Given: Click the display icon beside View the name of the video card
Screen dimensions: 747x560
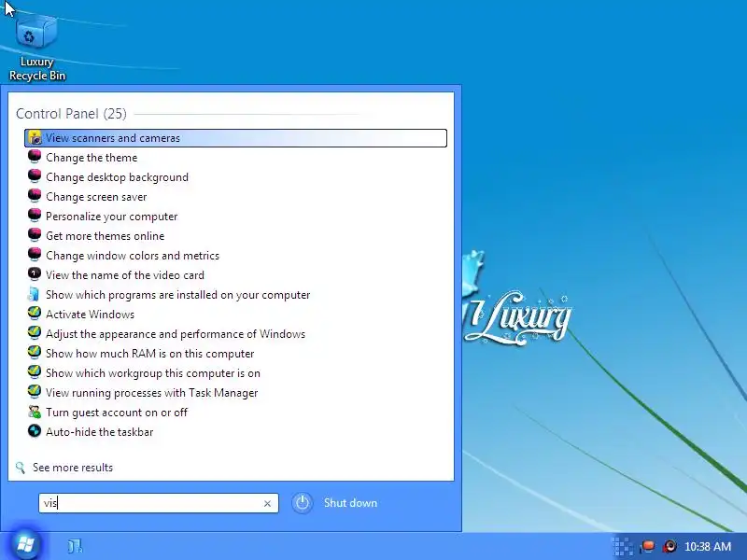Looking at the screenshot, I should point(35,274).
